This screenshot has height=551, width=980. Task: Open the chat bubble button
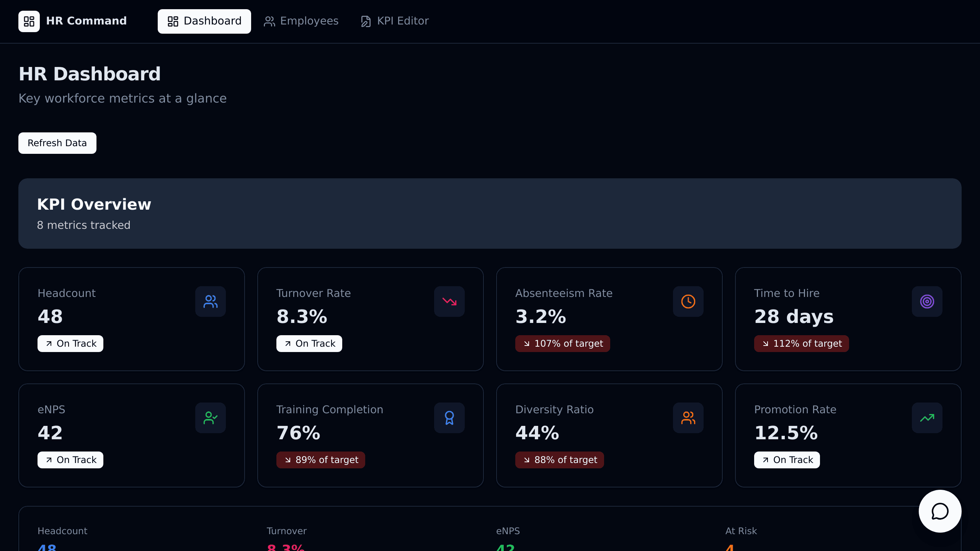940,511
